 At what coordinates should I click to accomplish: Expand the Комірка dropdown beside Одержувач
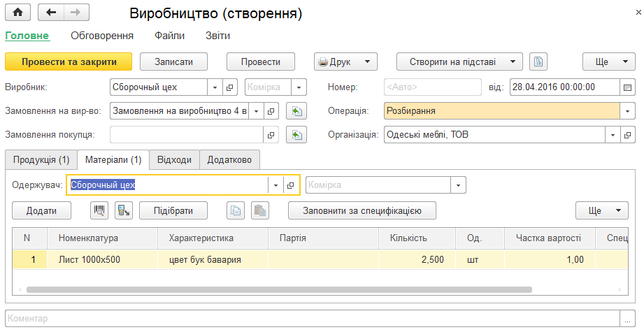pos(458,185)
